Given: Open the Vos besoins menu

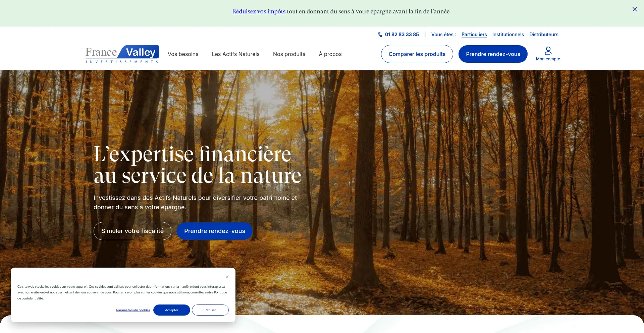Looking at the screenshot, I should tap(183, 54).
